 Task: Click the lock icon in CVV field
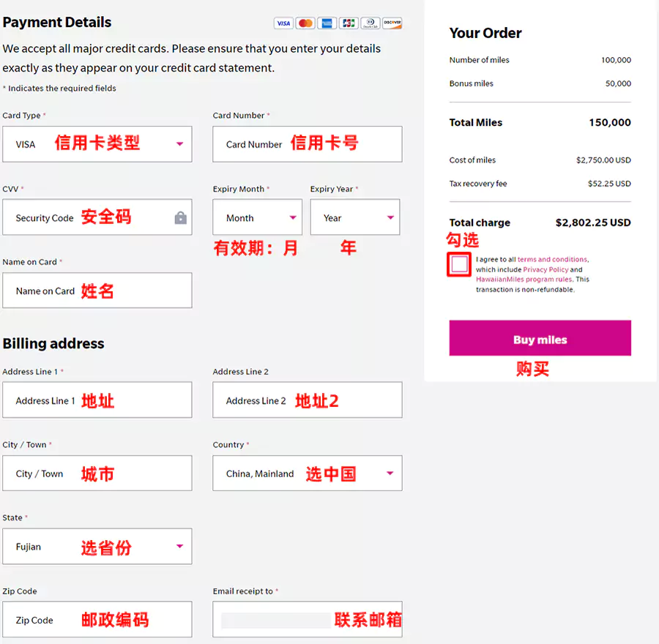tap(181, 218)
